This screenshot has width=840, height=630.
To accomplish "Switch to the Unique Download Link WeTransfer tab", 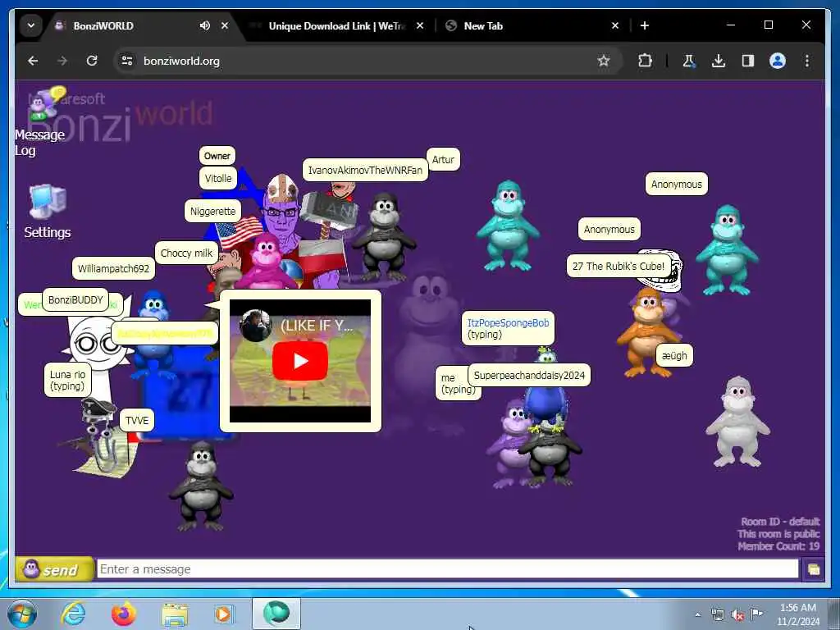I will point(336,25).
